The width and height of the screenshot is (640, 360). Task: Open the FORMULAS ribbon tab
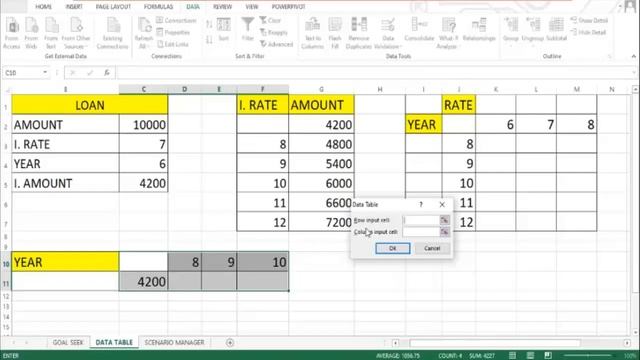click(x=158, y=7)
